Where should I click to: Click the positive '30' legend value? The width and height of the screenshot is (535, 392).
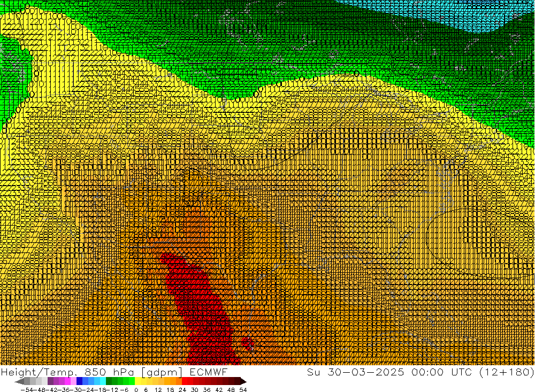(195, 390)
